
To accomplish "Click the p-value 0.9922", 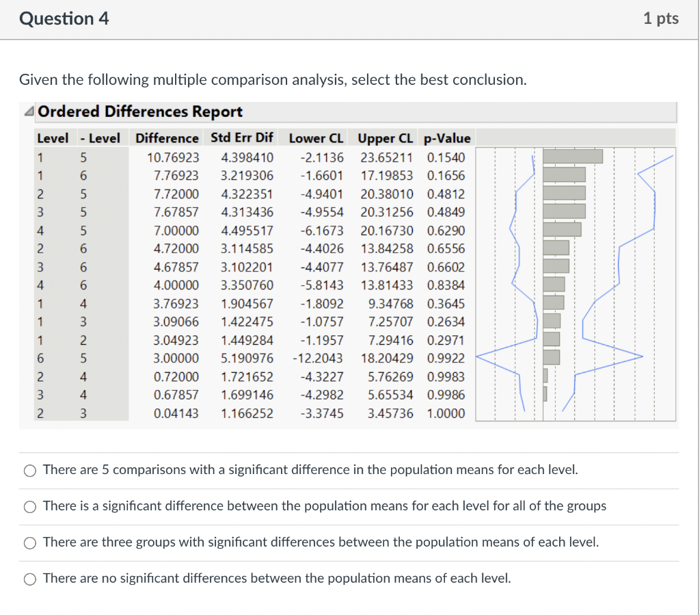I will 446,358.
